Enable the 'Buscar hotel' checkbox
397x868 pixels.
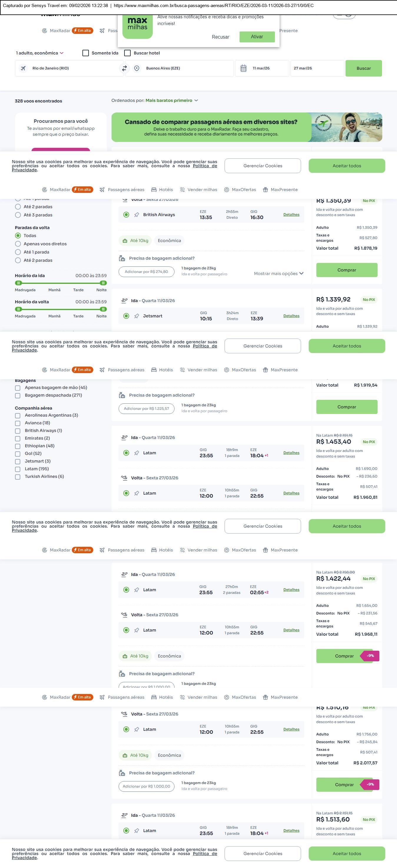pyautogui.click(x=127, y=53)
